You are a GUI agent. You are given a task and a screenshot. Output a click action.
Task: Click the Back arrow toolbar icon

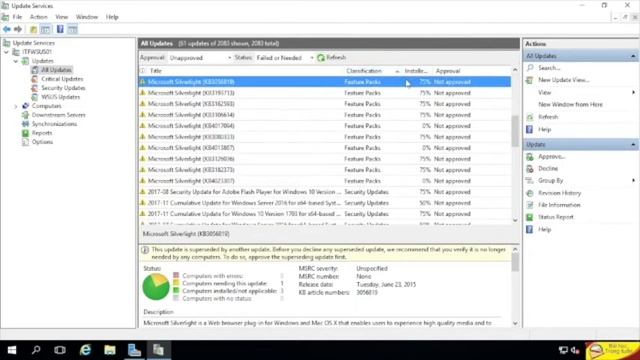tap(7, 29)
